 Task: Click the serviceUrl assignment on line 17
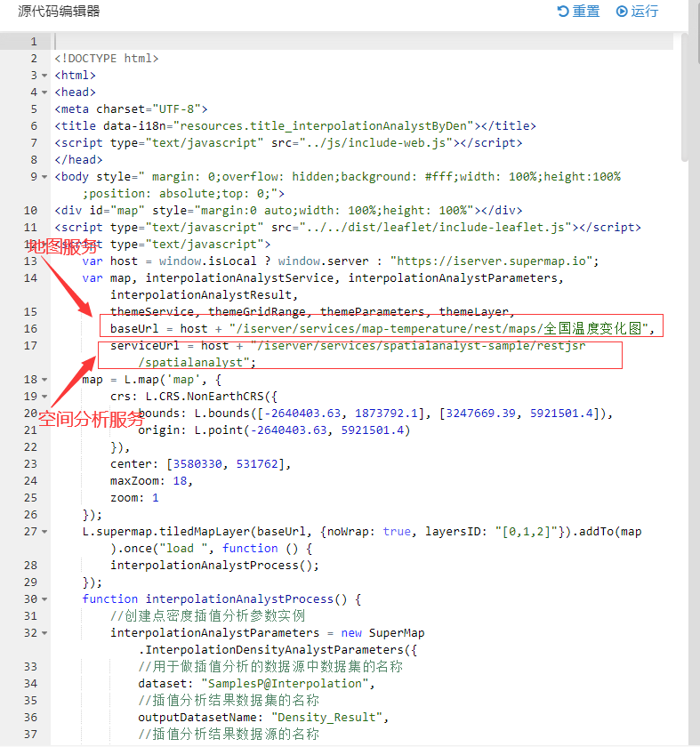click(x=348, y=346)
